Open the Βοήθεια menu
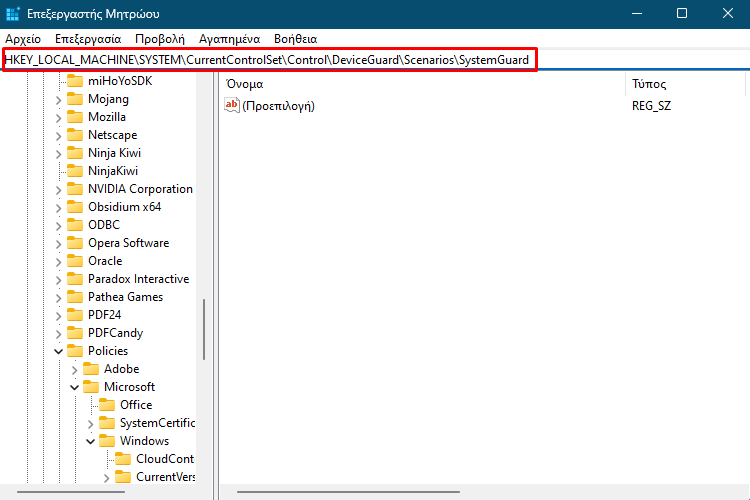This screenshot has height=500, width=750. click(296, 39)
